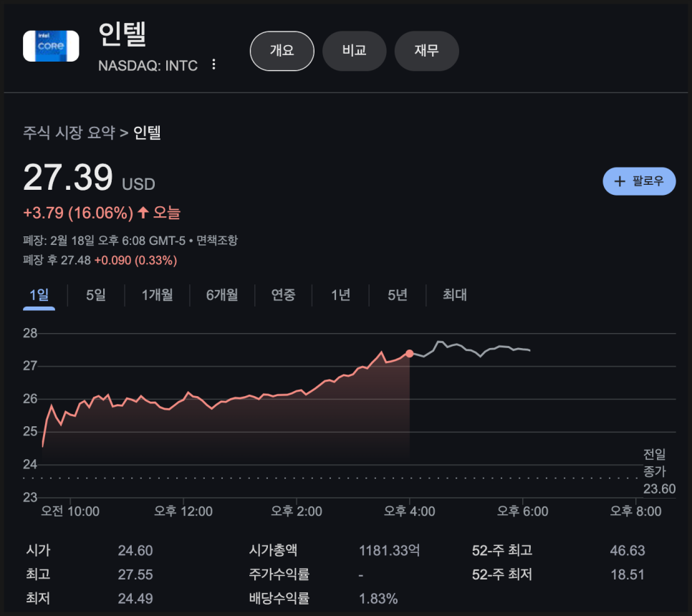Screen dimensions: 692x616
Task: Click the 주가수익률 label
Action: coord(279,574)
